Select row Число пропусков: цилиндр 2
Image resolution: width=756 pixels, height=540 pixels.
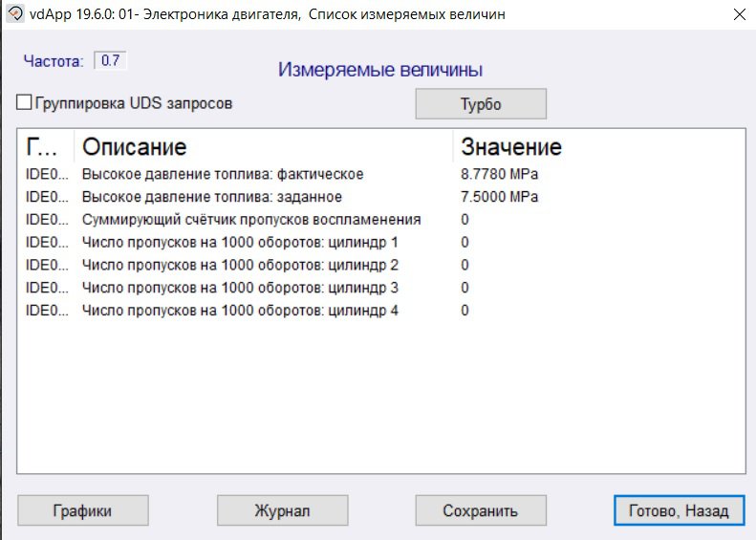(381, 265)
